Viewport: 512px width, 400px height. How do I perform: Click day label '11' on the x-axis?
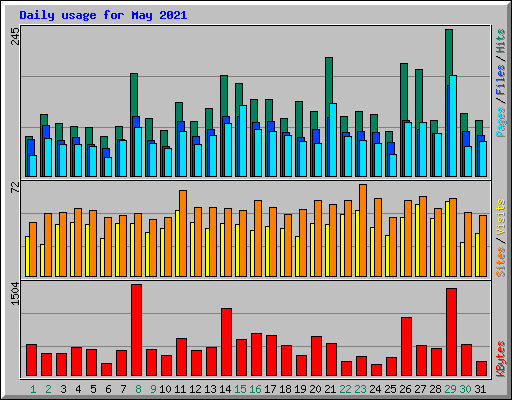180,389
